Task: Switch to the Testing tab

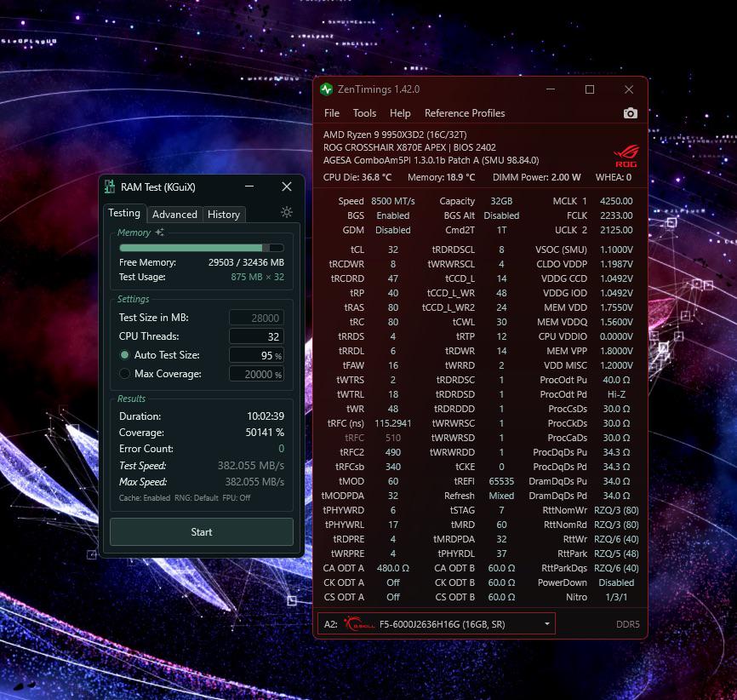Action: 124,213
